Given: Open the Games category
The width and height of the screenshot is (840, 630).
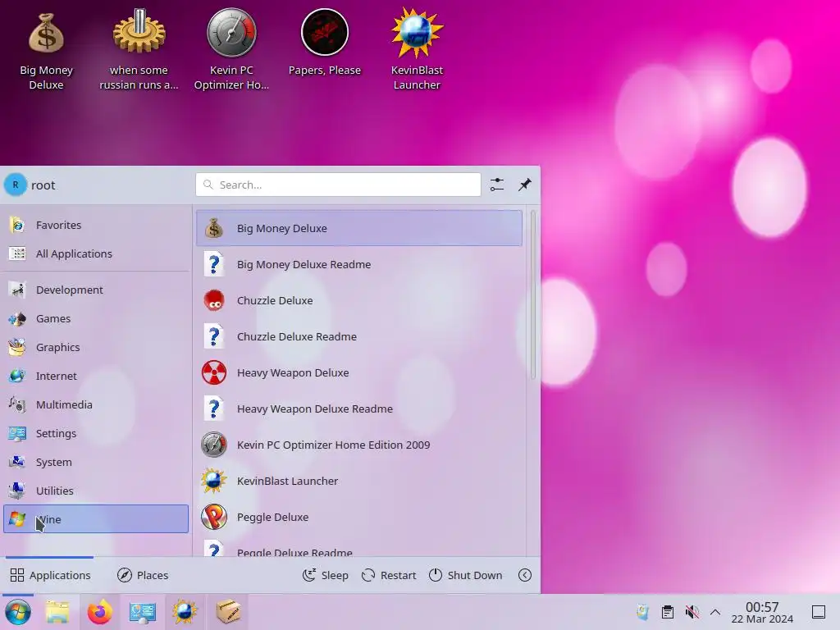Looking at the screenshot, I should point(97,319).
